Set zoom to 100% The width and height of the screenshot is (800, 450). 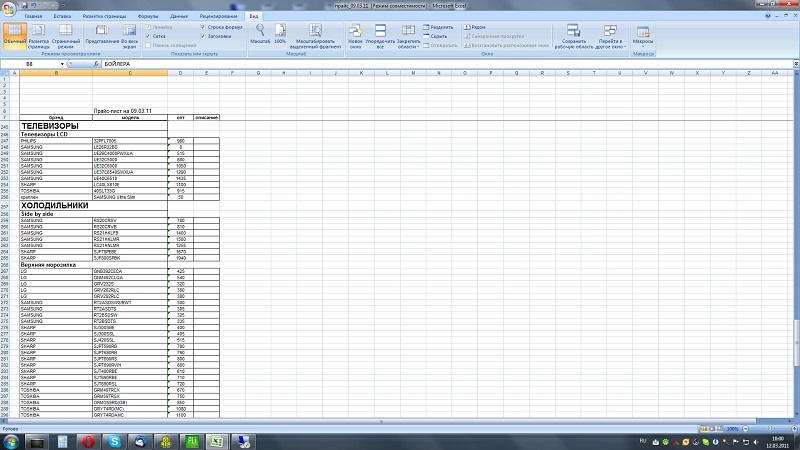(280, 34)
